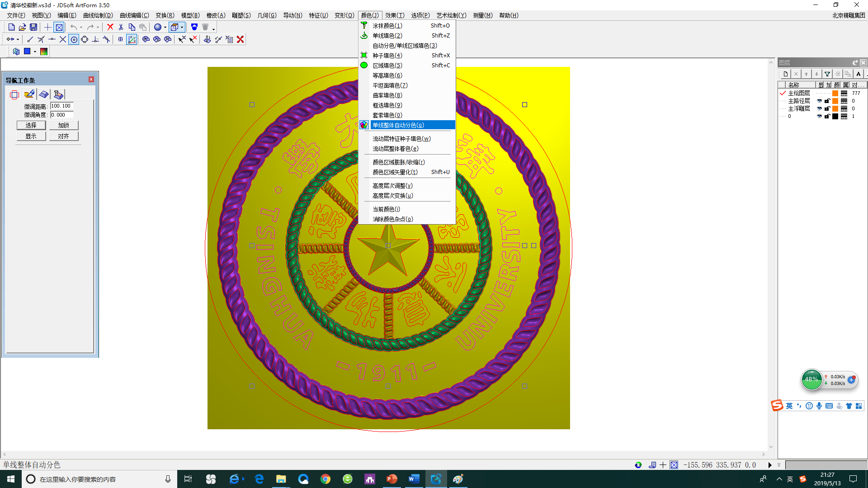Open the 效果(T) menu
This screenshot has height=488, width=868.
[x=395, y=15]
